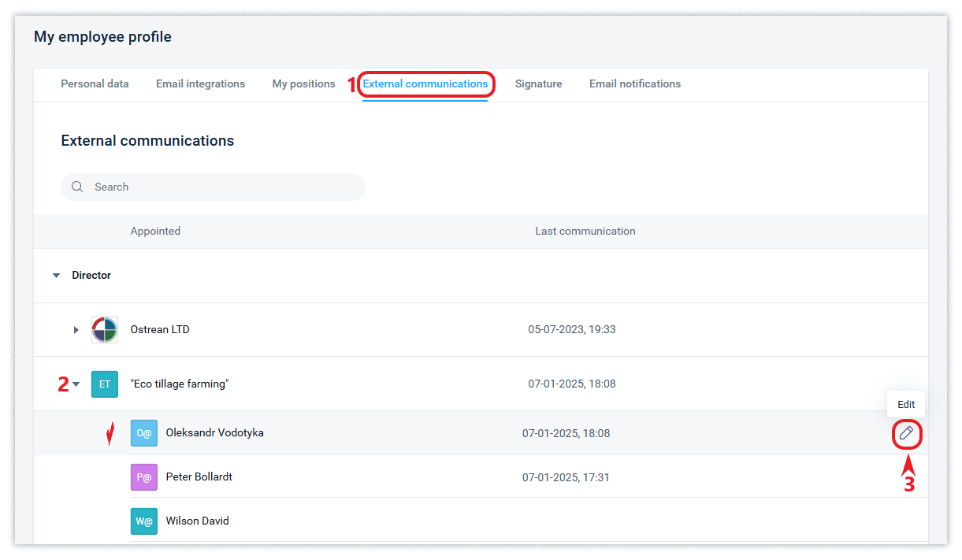Click the magnifier icon in search box
The image size is (962, 560).
pos(77,187)
